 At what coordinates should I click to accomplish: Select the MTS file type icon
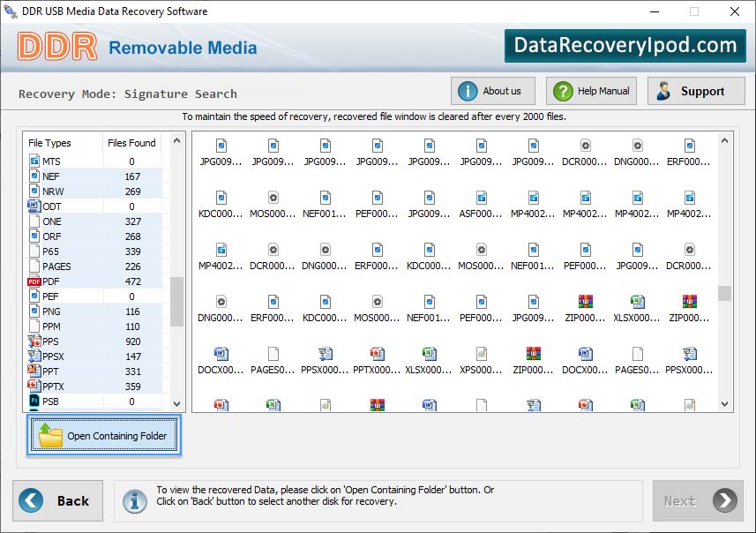tap(34, 161)
